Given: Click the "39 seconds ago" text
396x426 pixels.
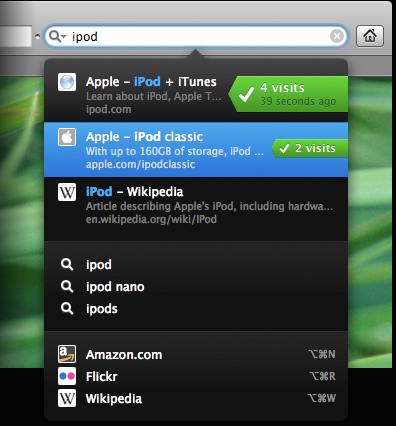Looking at the screenshot, I should (x=298, y=101).
